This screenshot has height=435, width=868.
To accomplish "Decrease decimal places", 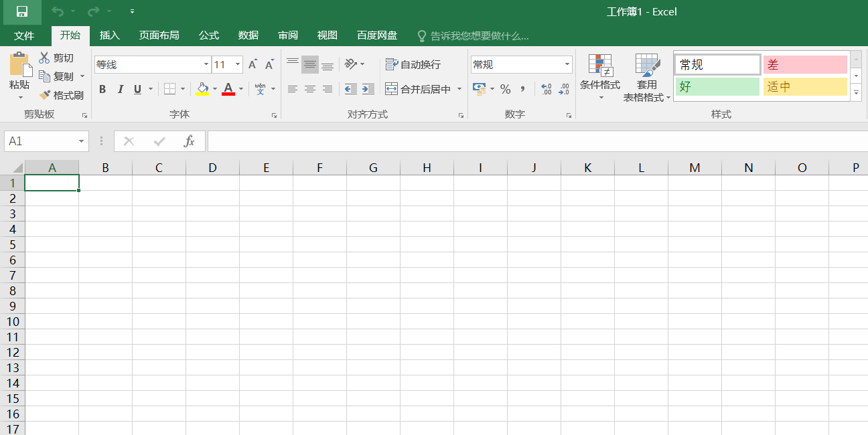I will coord(564,89).
